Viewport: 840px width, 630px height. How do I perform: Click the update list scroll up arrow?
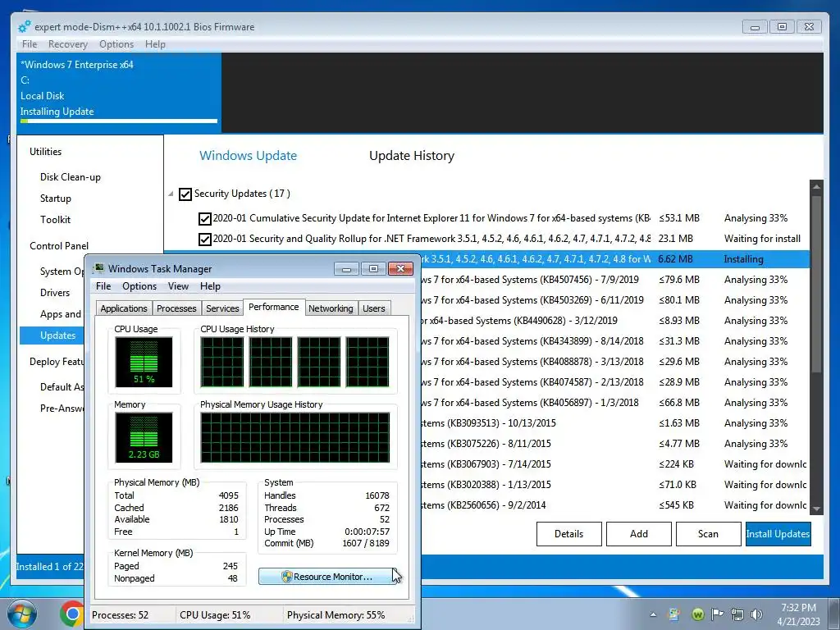point(816,186)
